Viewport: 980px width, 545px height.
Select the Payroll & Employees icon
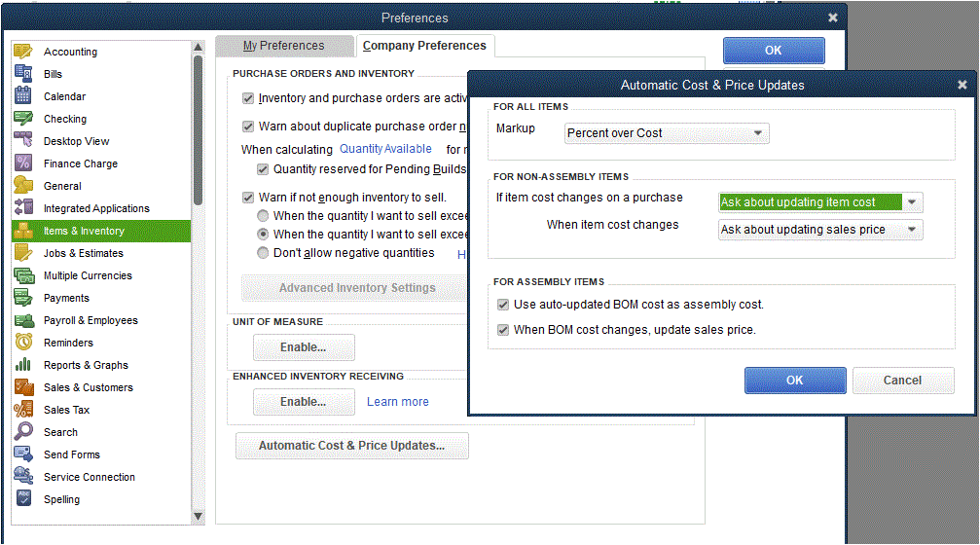(x=23, y=320)
